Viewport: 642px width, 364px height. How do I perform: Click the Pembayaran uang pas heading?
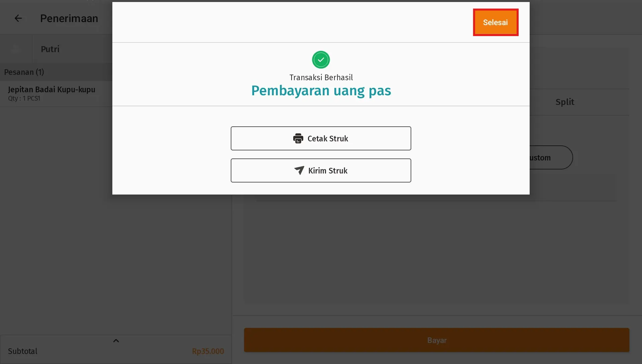click(x=321, y=91)
